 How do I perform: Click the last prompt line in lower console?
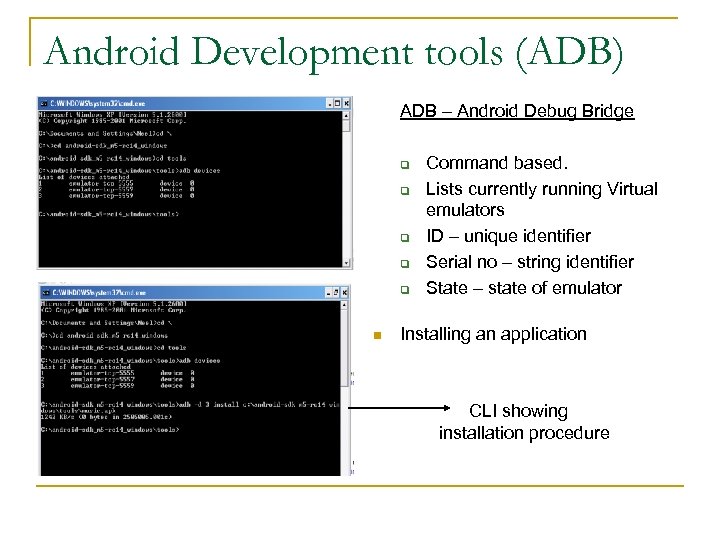pos(110,430)
